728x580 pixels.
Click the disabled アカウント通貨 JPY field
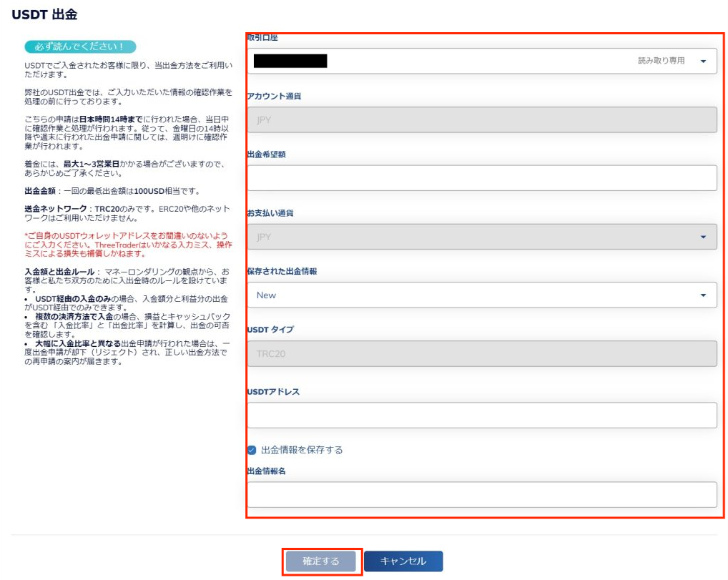click(479, 119)
